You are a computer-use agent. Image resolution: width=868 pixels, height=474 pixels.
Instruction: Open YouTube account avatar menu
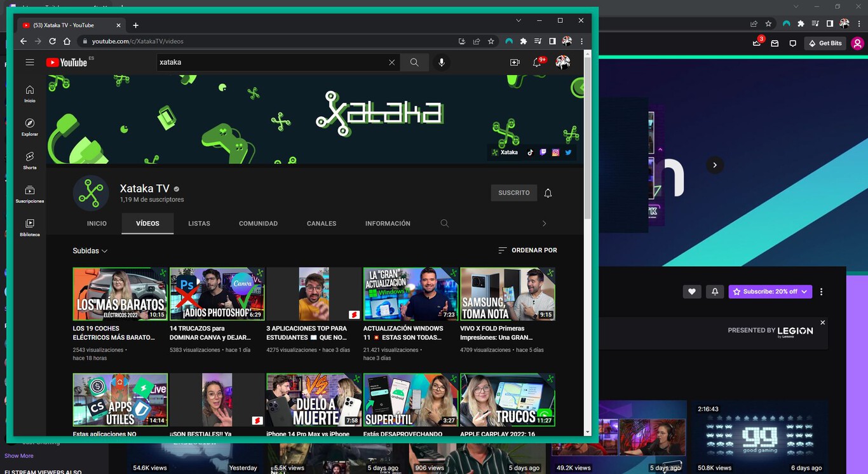563,62
